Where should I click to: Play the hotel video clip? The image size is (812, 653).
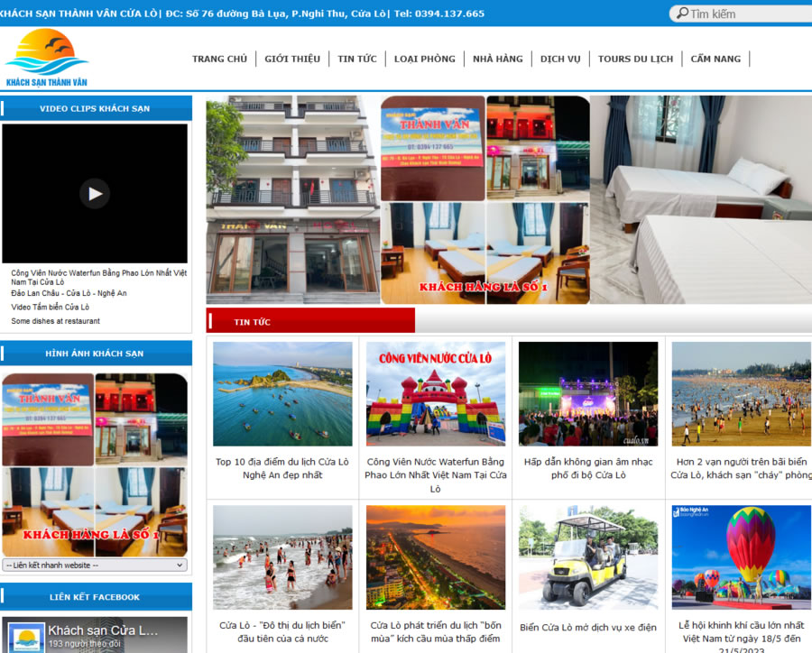tap(95, 193)
